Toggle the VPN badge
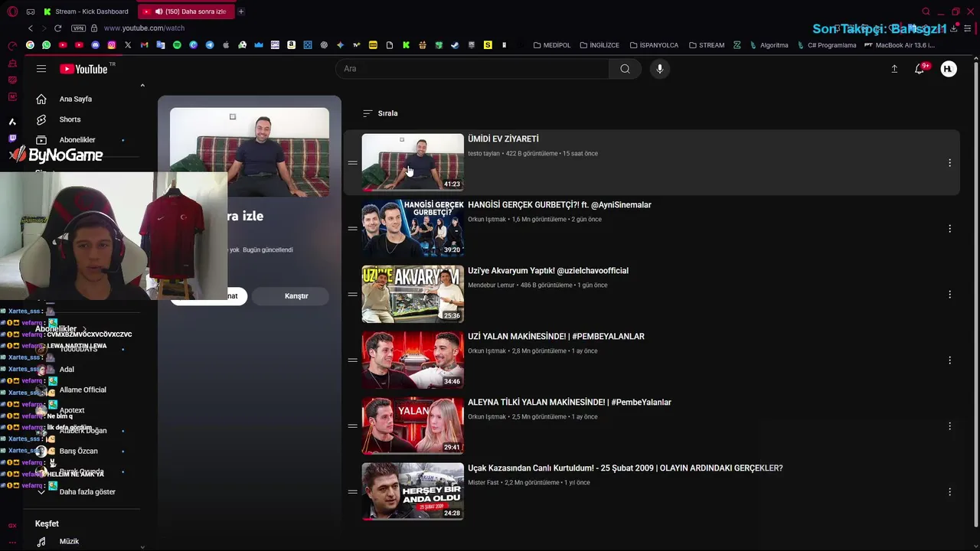Image resolution: width=980 pixels, height=551 pixels. click(78, 28)
